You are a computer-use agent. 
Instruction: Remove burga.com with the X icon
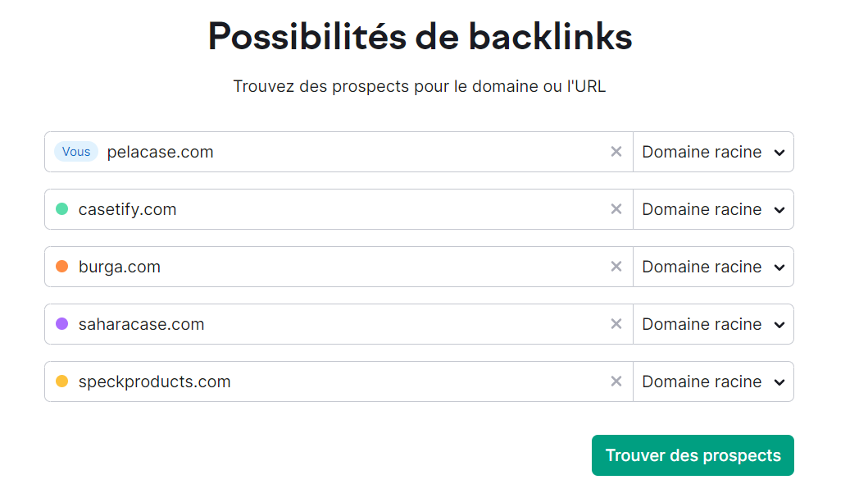[x=616, y=267]
